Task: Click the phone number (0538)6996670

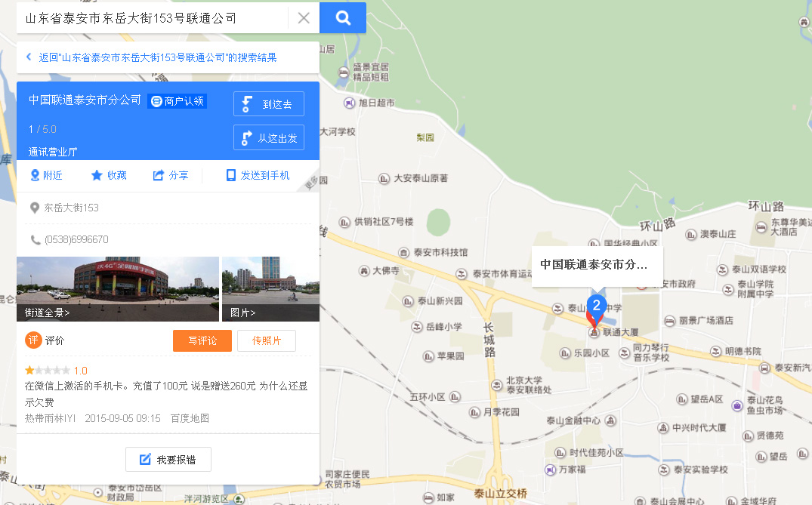Action: pyautogui.click(x=76, y=240)
